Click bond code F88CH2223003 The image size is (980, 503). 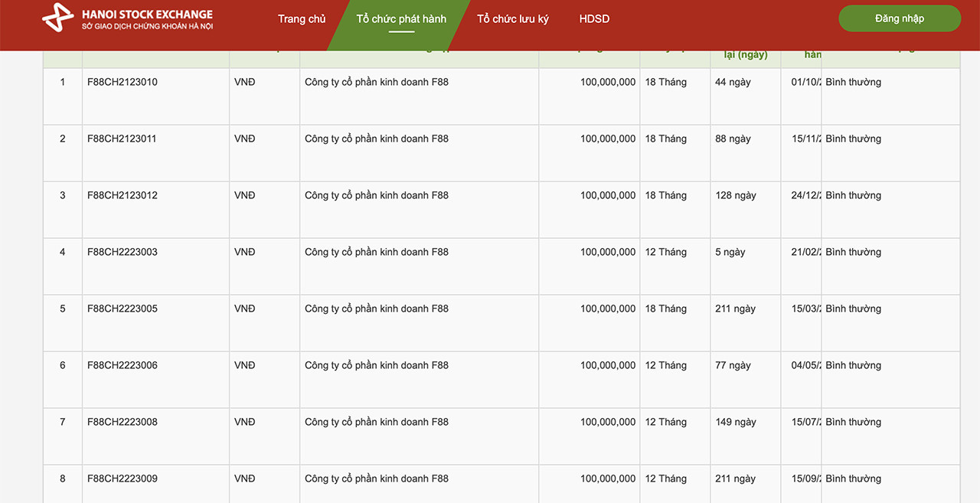coord(122,253)
